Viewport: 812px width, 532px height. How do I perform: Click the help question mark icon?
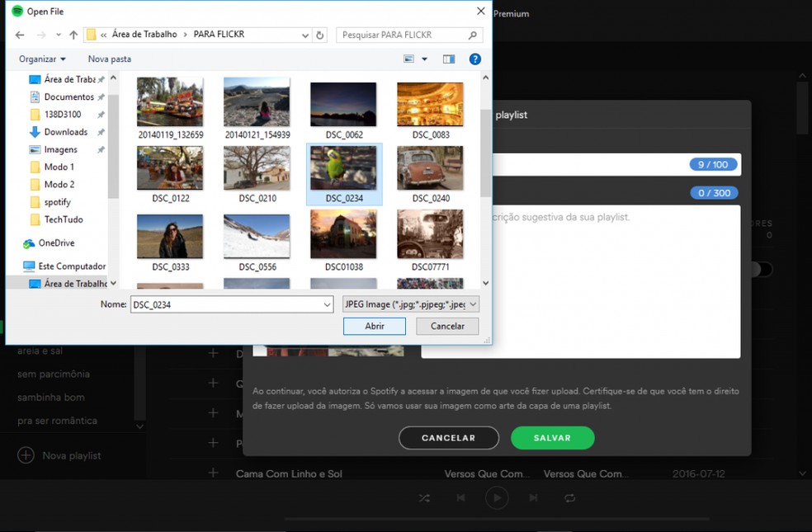point(474,59)
